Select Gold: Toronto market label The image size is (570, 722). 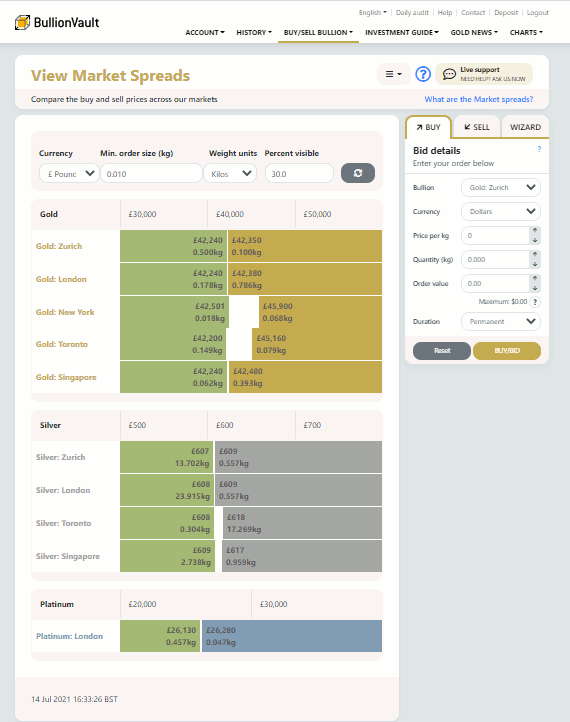click(x=62, y=344)
